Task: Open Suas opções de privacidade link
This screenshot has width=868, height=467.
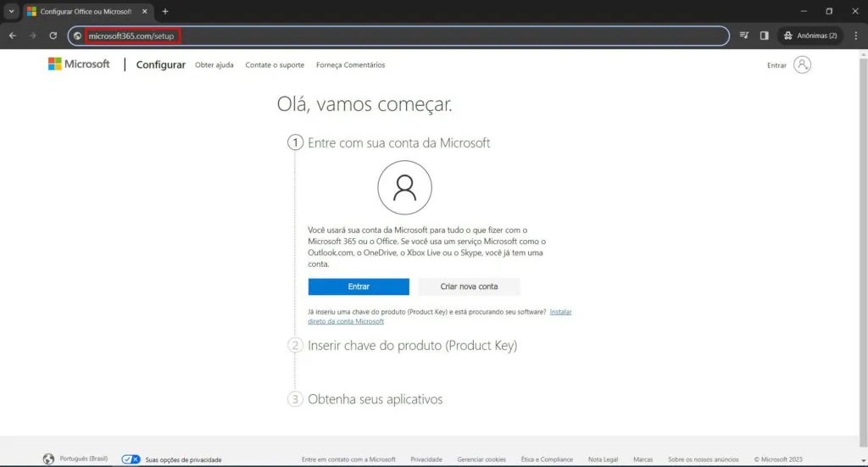Action: point(183,460)
